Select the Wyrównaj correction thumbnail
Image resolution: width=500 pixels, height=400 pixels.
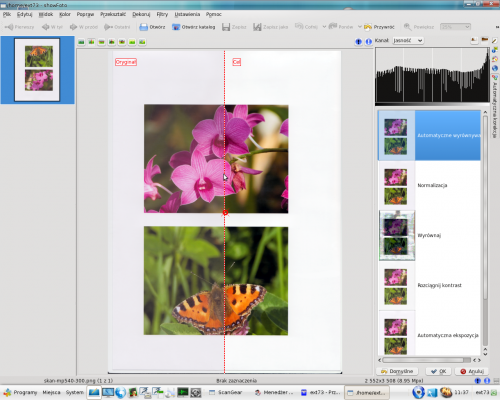(397, 235)
